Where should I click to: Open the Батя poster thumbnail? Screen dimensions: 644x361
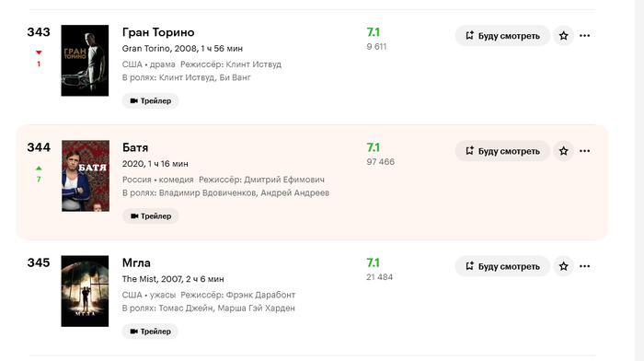point(86,176)
